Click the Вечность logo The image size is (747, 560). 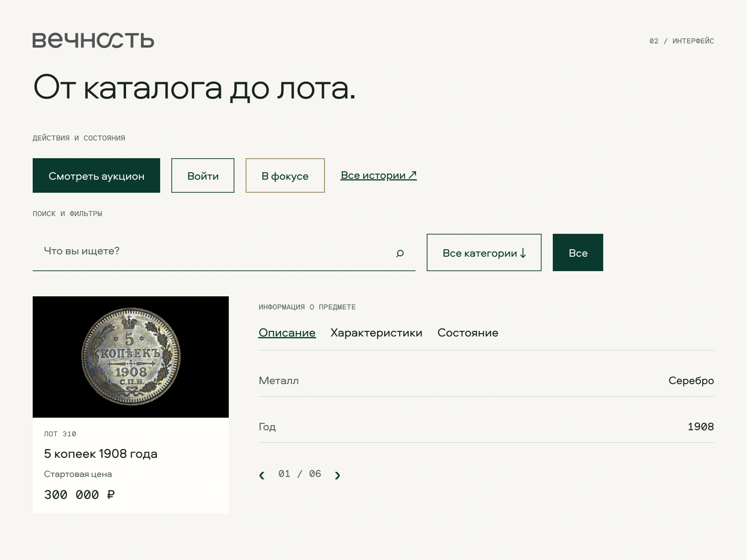pyautogui.click(x=93, y=41)
